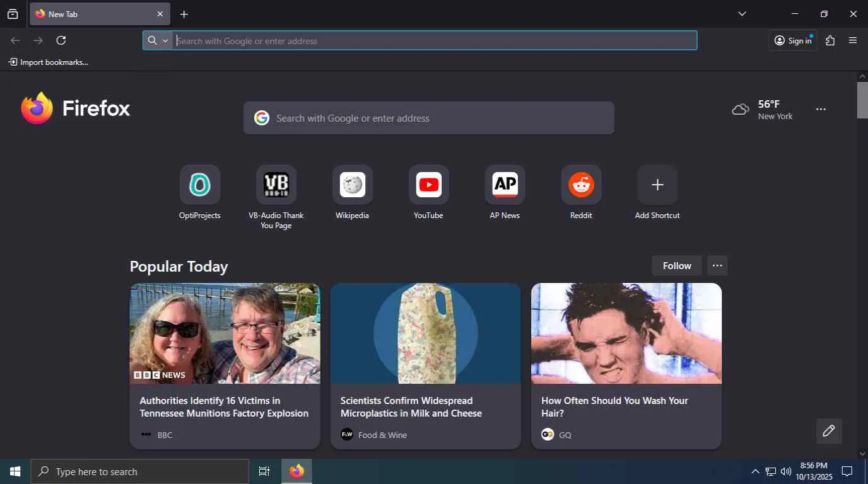Open the BBC Tennessee explosion story thumbnail
The image size is (868, 484).
[225, 333]
